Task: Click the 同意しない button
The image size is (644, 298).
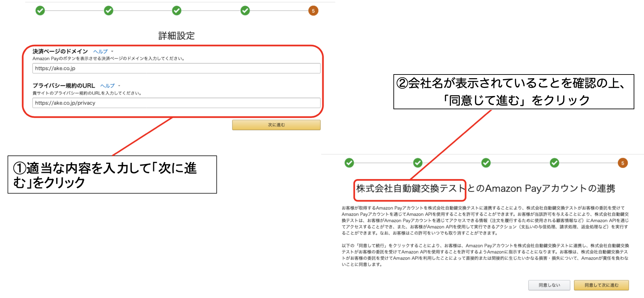Action: [x=549, y=285]
